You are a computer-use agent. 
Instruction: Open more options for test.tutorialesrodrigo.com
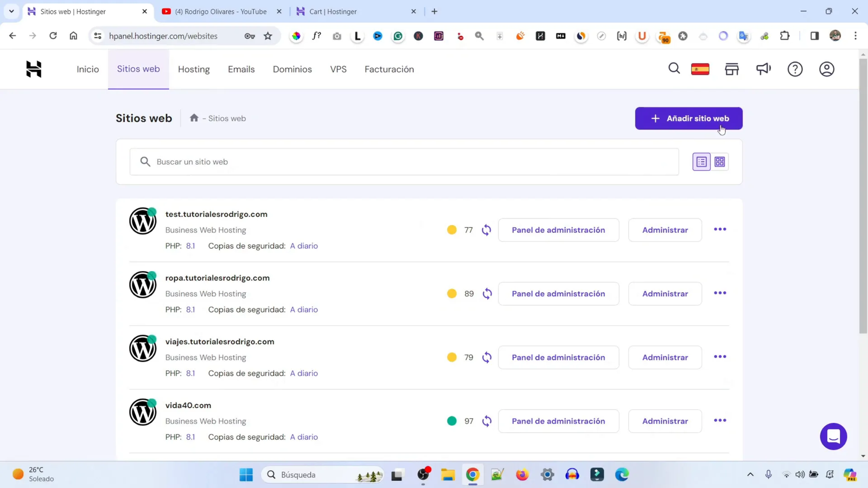click(x=720, y=229)
